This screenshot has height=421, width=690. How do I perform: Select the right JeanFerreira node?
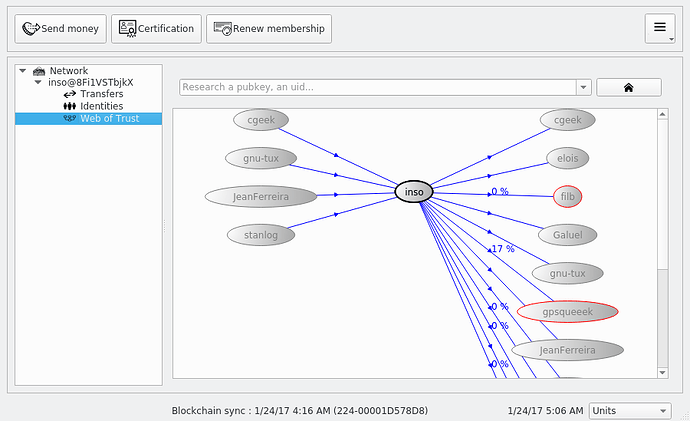click(x=568, y=350)
